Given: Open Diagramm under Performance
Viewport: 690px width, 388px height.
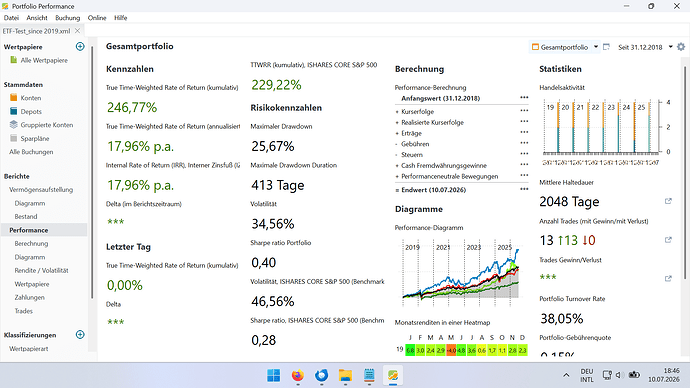Looking at the screenshot, I should 29,257.
